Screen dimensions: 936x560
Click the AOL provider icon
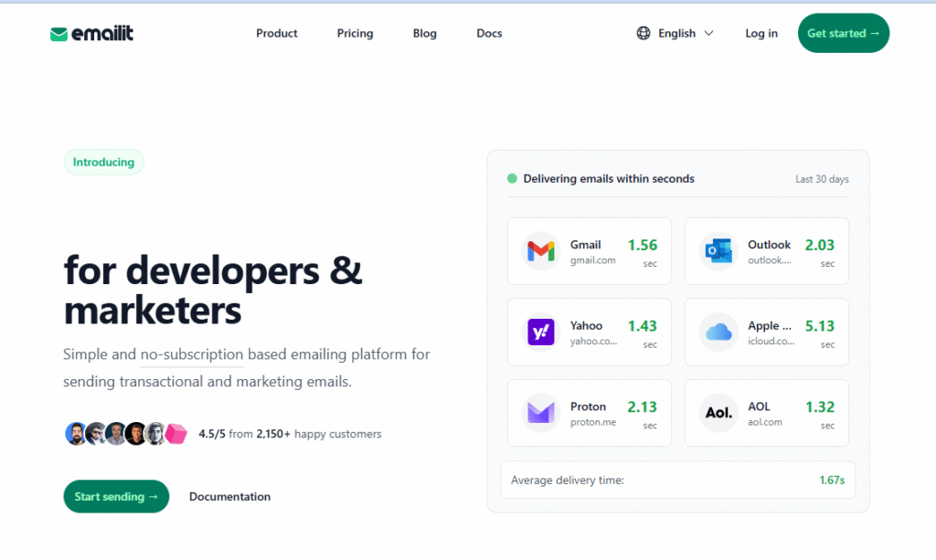click(x=718, y=413)
